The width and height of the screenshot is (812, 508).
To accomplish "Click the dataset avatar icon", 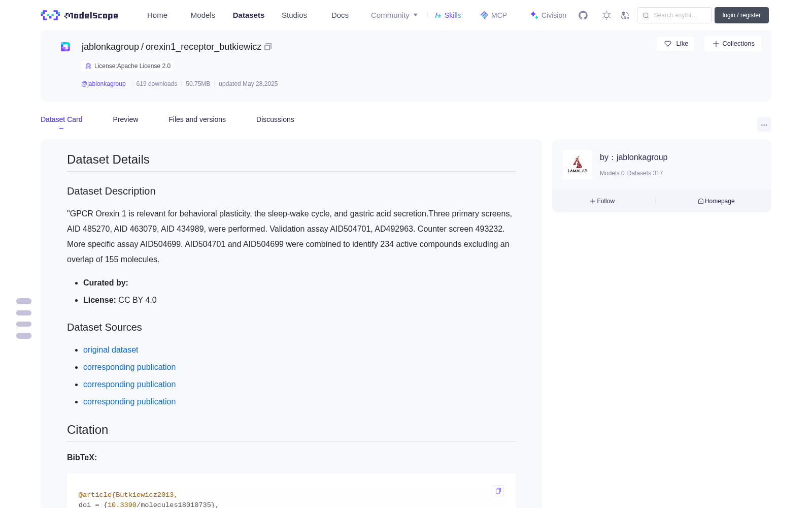I will [65, 47].
